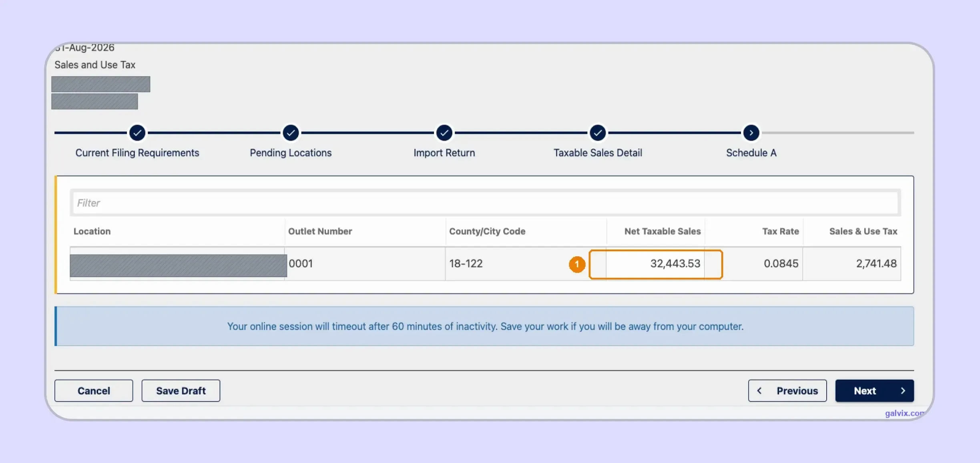Click the Schedule A step arrow icon
The width and height of the screenshot is (980, 463).
click(x=751, y=133)
